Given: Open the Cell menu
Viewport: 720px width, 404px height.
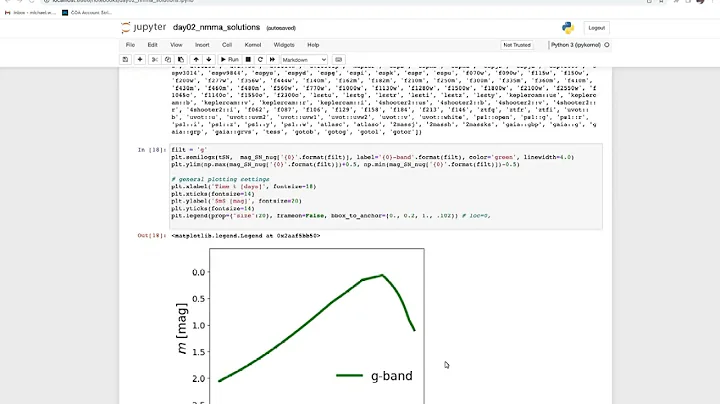Looking at the screenshot, I should point(227,45).
